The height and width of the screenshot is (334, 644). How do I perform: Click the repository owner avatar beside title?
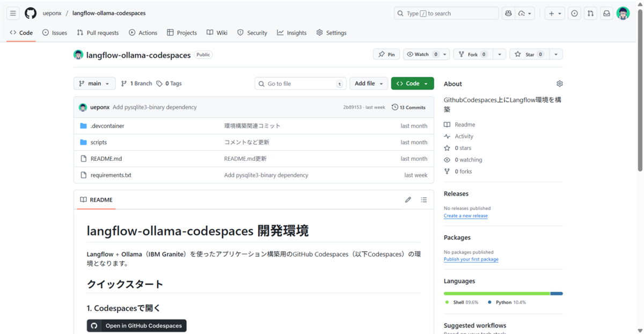[x=78, y=55]
